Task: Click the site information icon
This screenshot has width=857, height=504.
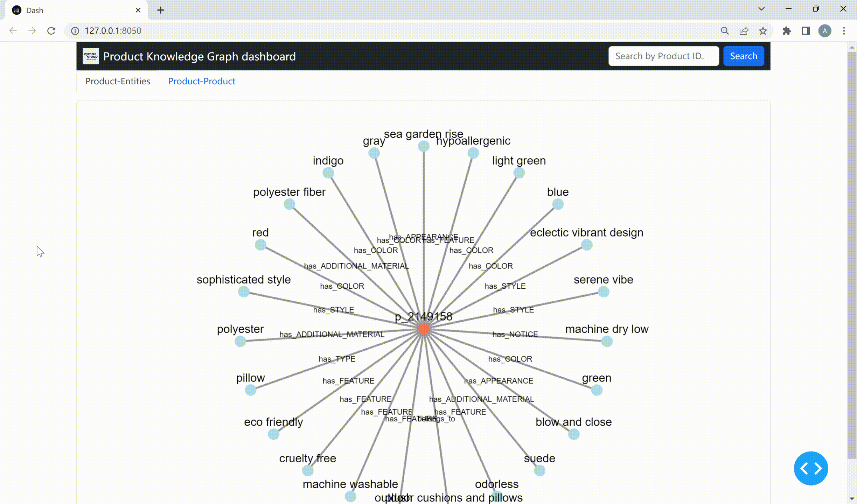Action: click(x=75, y=31)
